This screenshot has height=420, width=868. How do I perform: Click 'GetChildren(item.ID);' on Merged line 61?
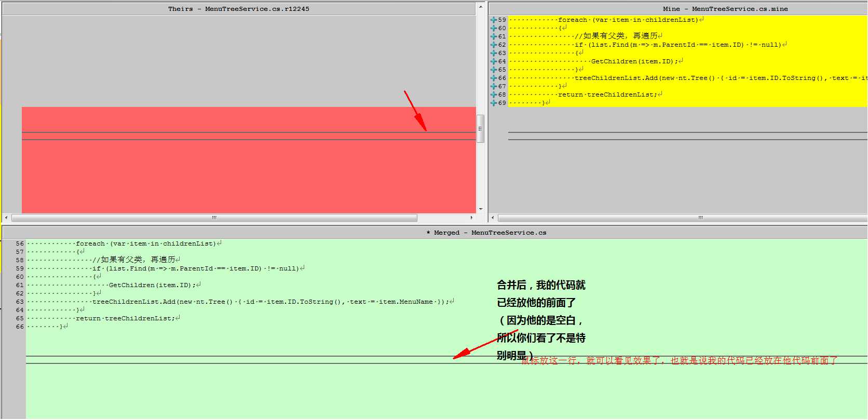[152, 285]
